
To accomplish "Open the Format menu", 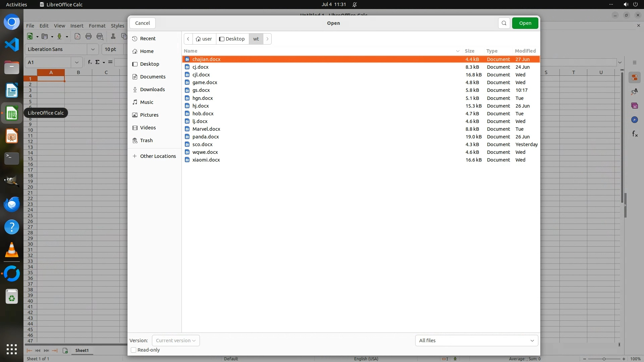I will coord(97,26).
